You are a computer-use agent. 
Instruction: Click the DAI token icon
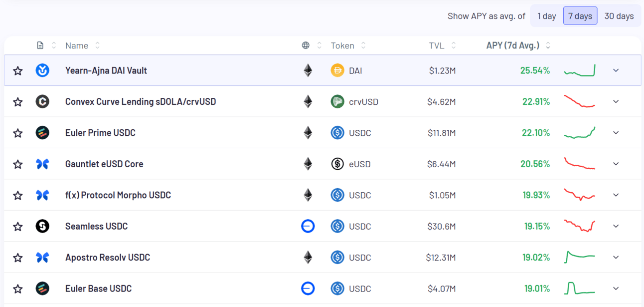[x=337, y=70]
